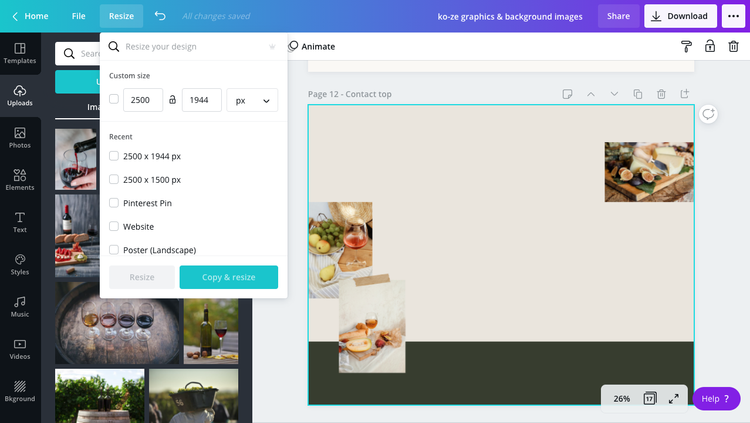The image size is (750, 423).
Task: Select the grape harvest basket thumbnail
Action: pyautogui.click(x=194, y=396)
